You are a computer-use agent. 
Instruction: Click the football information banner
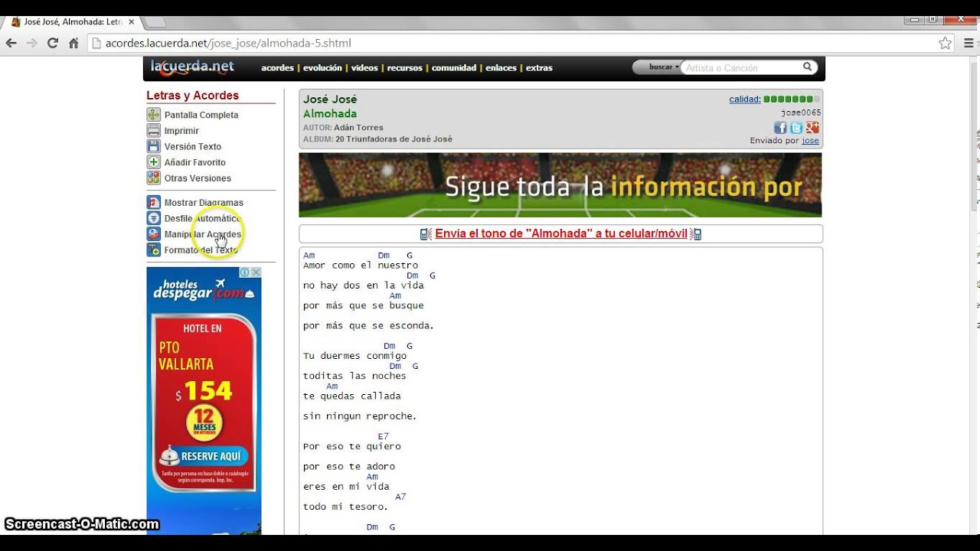click(560, 185)
